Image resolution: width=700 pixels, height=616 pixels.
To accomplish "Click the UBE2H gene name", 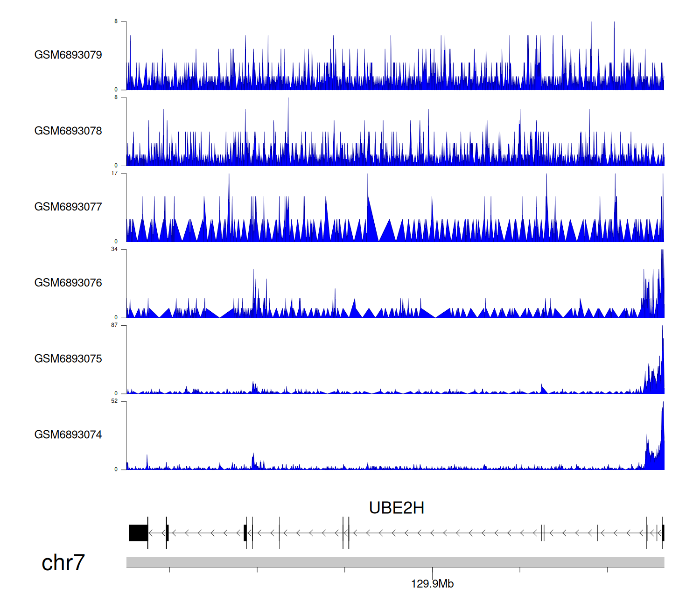I will [x=396, y=508].
